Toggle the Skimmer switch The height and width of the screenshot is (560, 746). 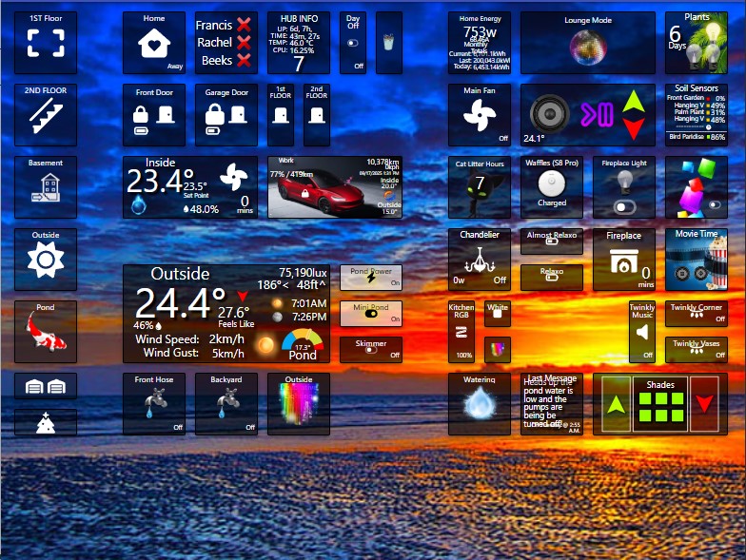[370, 352]
